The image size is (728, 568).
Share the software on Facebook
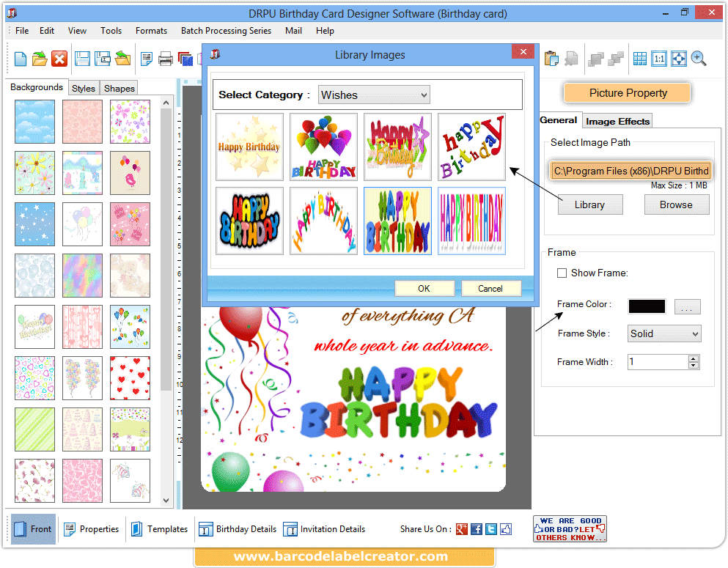click(477, 528)
